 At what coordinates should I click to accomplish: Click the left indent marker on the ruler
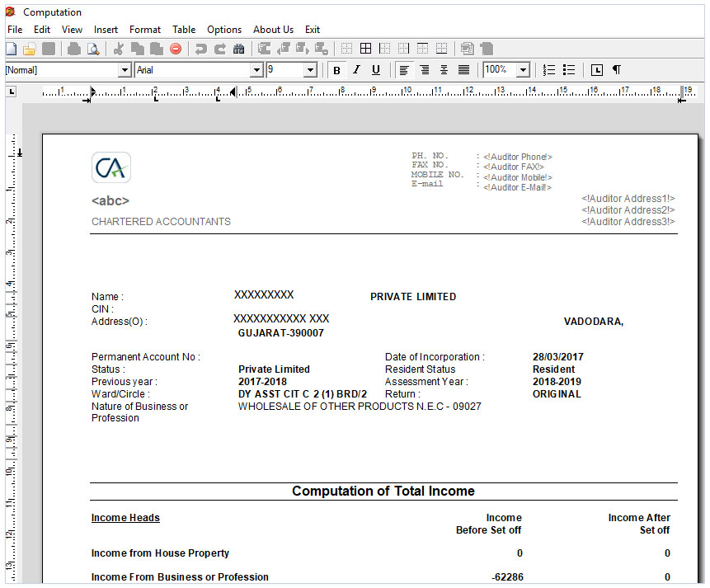(92, 92)
